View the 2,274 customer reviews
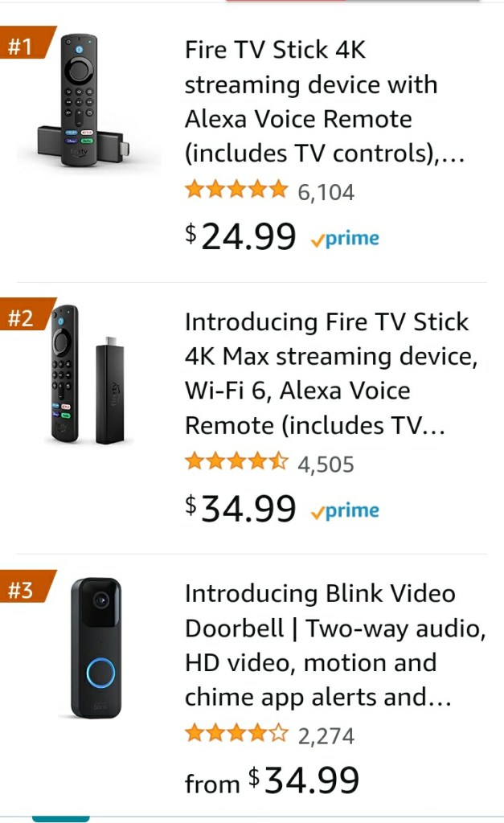 [326, 735]
